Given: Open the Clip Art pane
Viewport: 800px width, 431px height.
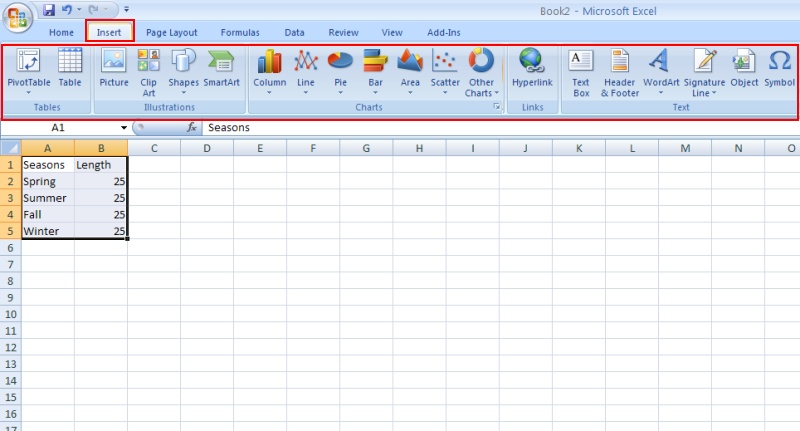Looking at the screenshot, I should (x=148, y=72).
